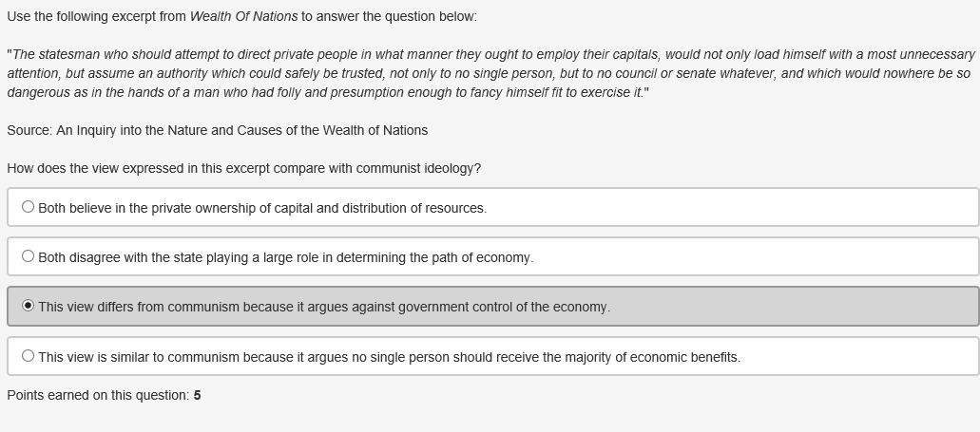
Task: Pick the radio button for 'This view is similar to communism'
Action: [28, 356]
